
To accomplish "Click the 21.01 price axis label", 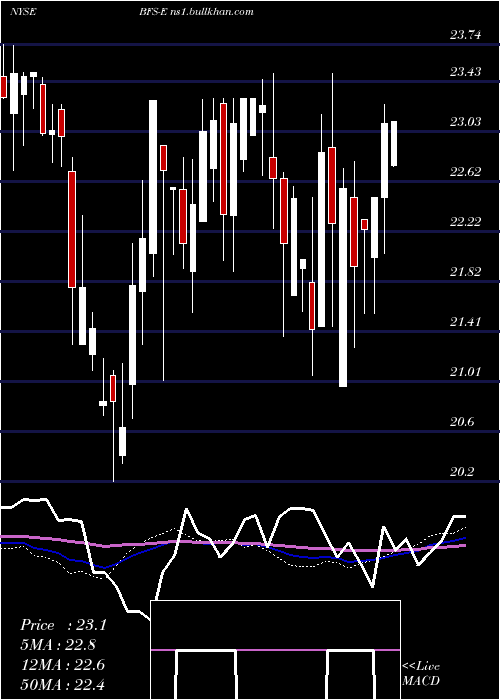I will click(466, 371).
